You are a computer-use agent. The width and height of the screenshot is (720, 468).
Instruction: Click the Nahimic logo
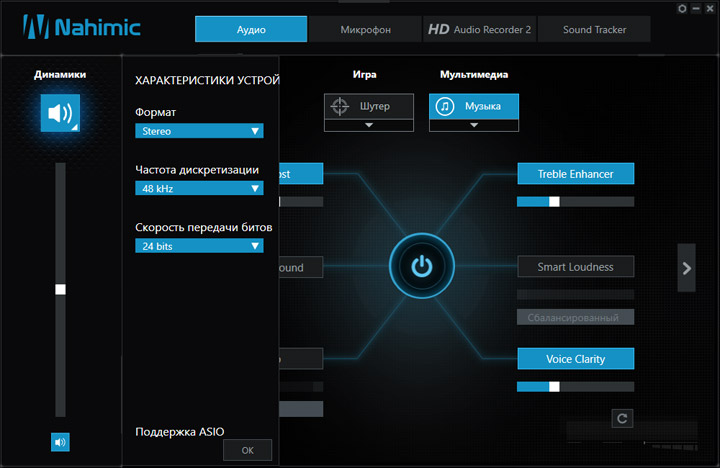coord(81,27)
